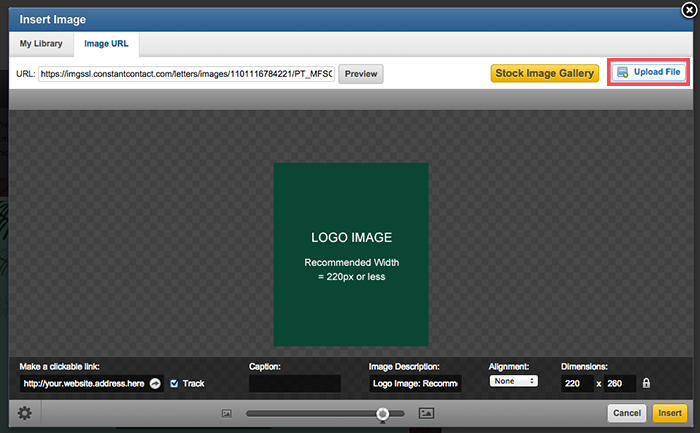
Task: Cancel the image insertion
Action: (x=627, y=413)
